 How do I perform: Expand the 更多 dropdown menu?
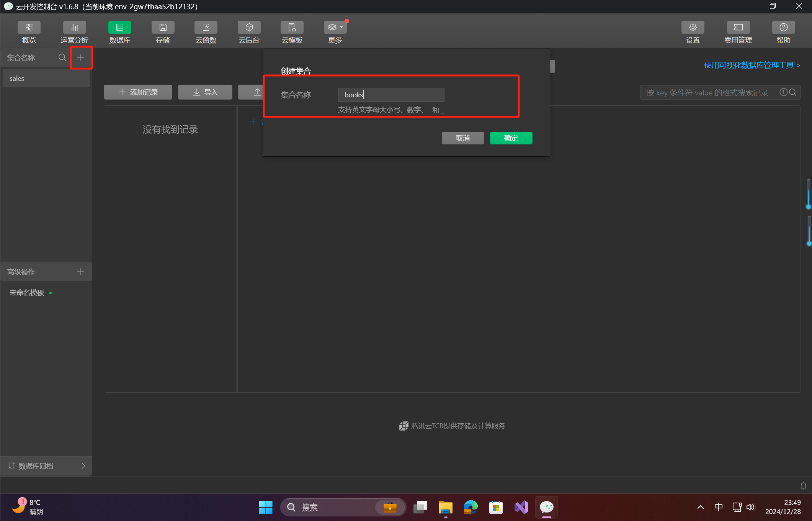click(x=335, y=28)
